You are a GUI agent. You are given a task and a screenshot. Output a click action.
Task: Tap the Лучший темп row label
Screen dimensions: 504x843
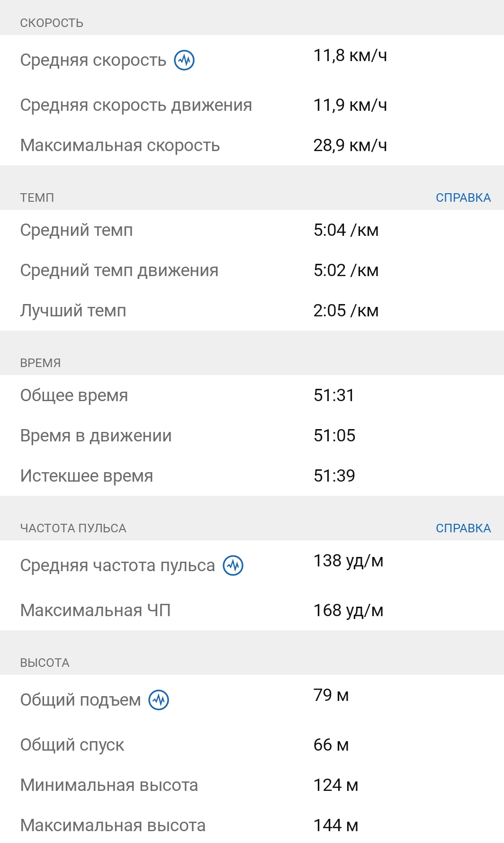pos(73,311)
